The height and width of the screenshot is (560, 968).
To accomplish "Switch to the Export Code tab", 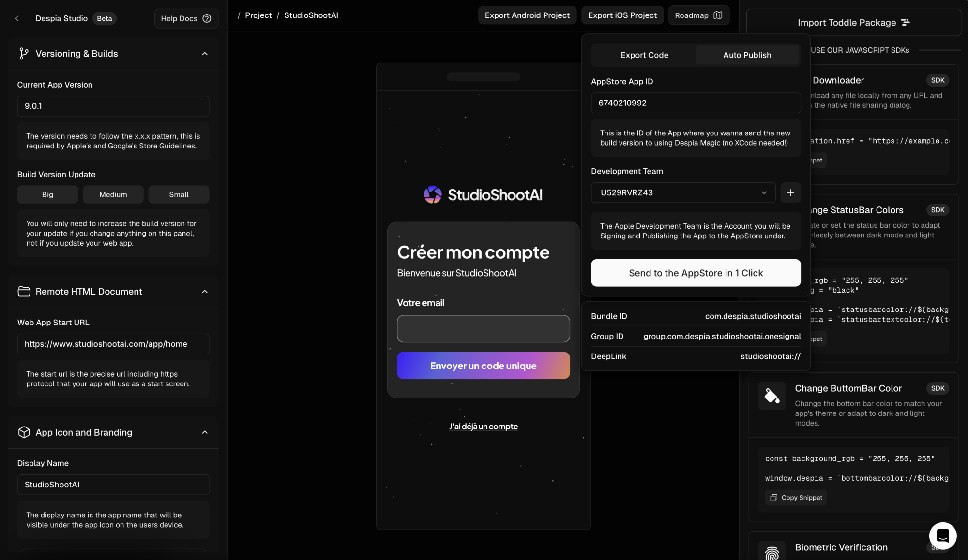I will tap(644, 55).
